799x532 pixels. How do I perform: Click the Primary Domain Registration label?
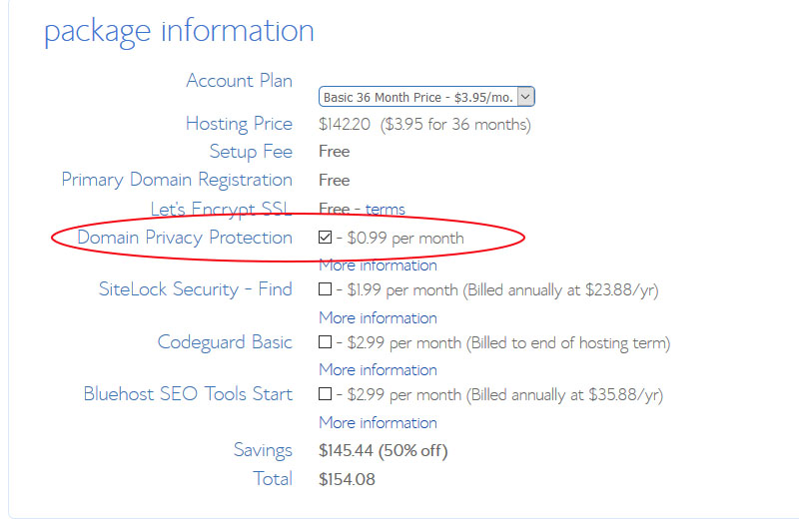click(177, 180)
